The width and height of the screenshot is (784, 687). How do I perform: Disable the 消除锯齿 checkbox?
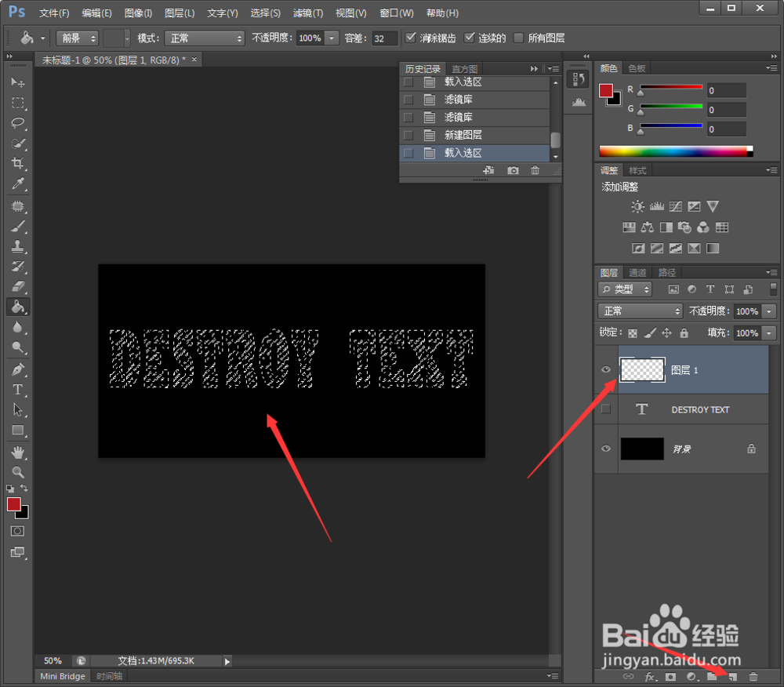[x=410, y=37]
